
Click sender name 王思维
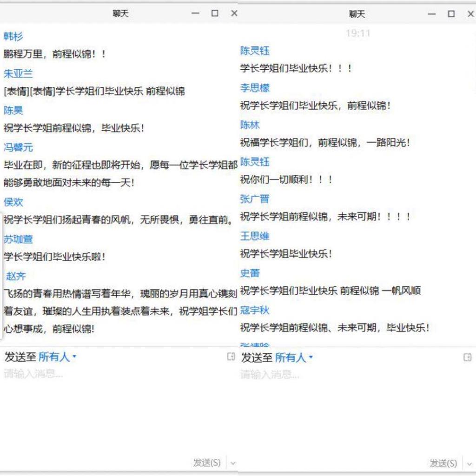pos(254,236)
